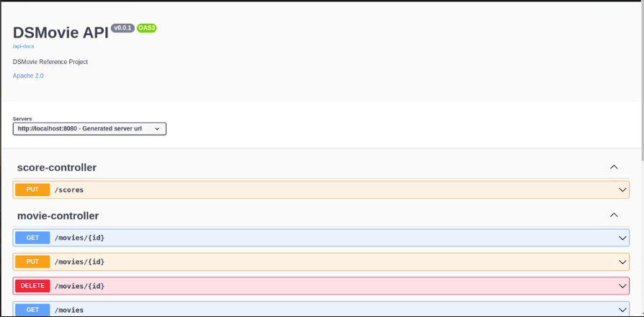Click the red DELETE method badge
The image size is (644, 317).
[32, 286]
